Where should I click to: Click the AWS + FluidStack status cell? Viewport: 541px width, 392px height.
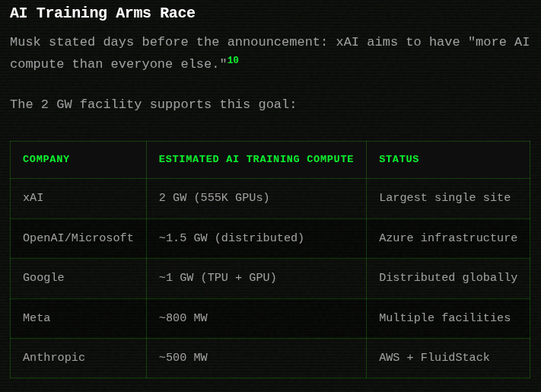point(434,358)
